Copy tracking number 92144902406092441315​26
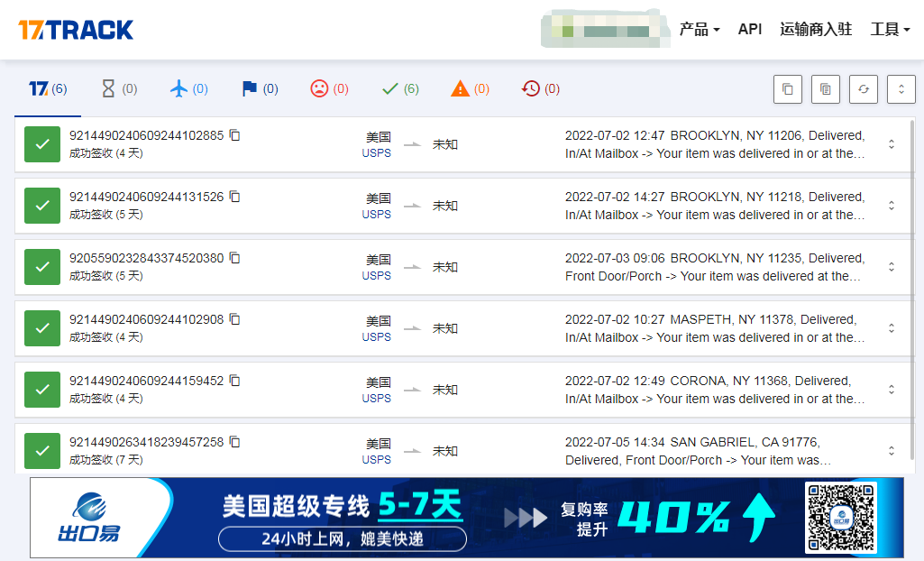Viewport: 924px width, 561px height. click(234, 197)
